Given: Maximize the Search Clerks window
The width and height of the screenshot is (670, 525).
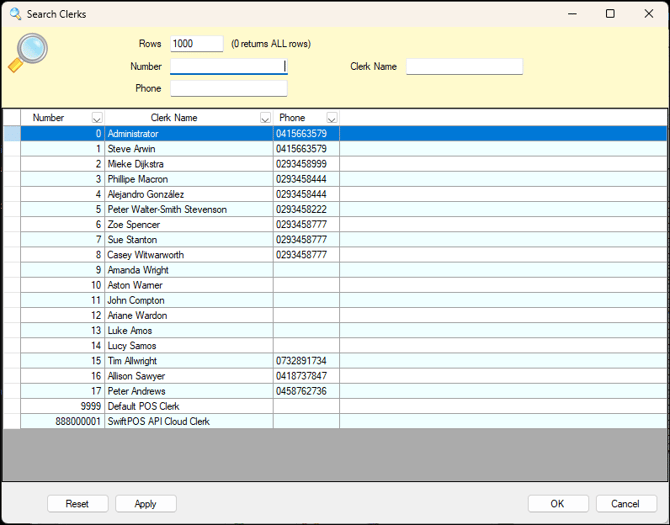Looking at the screenshot, I should 610,14.
